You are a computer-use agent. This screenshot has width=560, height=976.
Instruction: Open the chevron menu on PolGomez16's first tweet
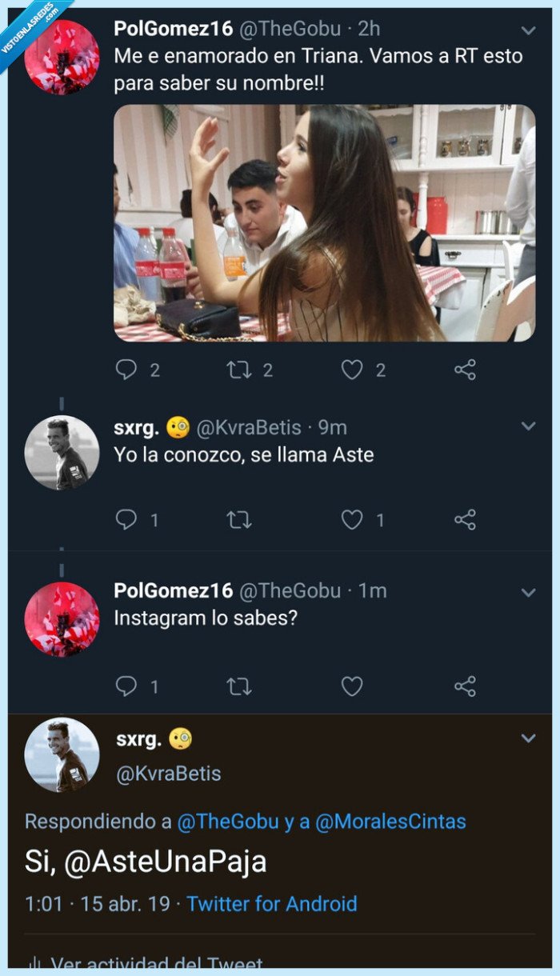pos(528,29)
